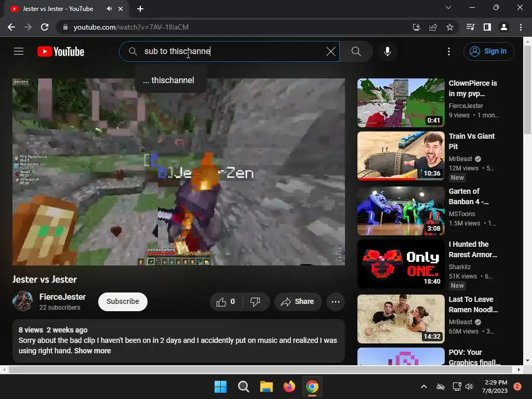Start voice search with the microphone
This screenshot has width=532, height=399.
(x=388, y=51)
